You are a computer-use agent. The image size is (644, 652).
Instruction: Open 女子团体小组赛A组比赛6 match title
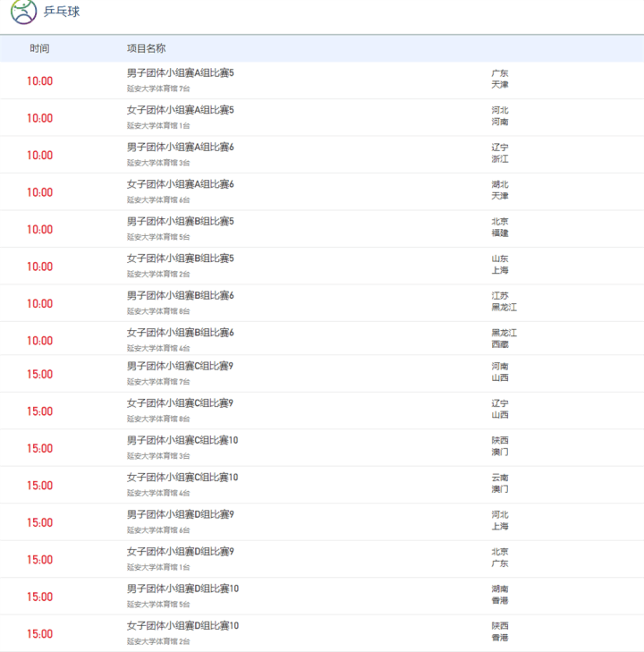pyautogui.click(x=181, y=184)
